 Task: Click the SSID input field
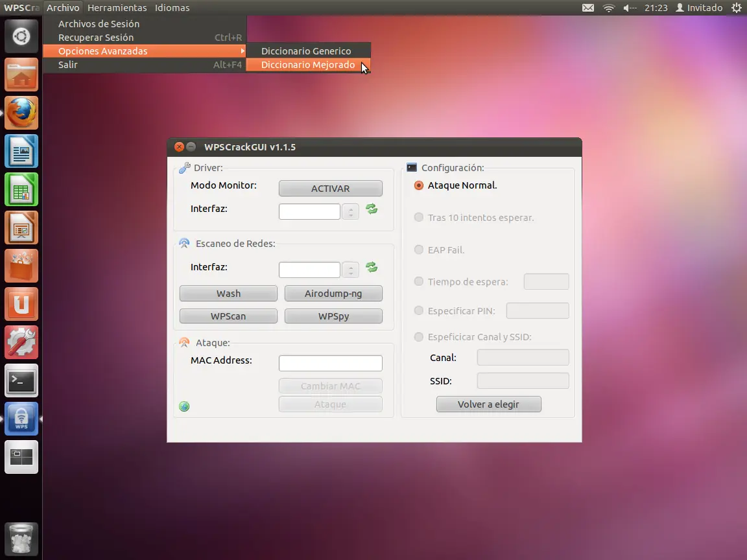(523, 380)
